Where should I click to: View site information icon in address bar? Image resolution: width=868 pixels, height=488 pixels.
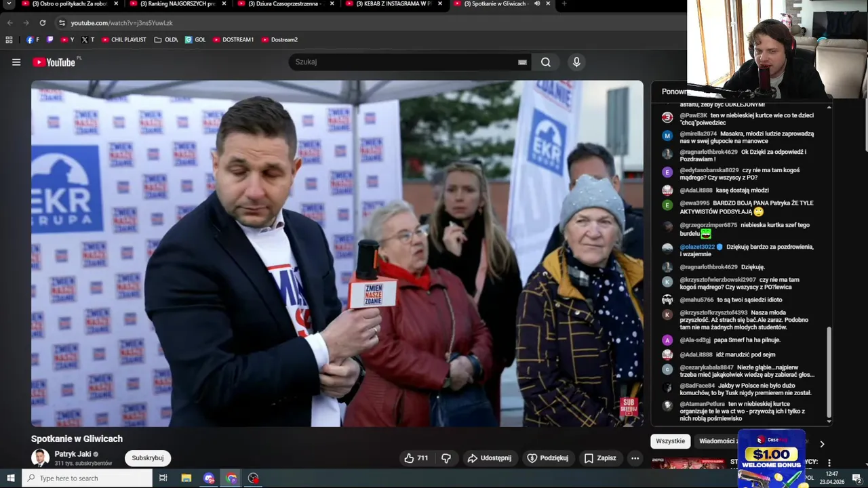pos(62,23)
